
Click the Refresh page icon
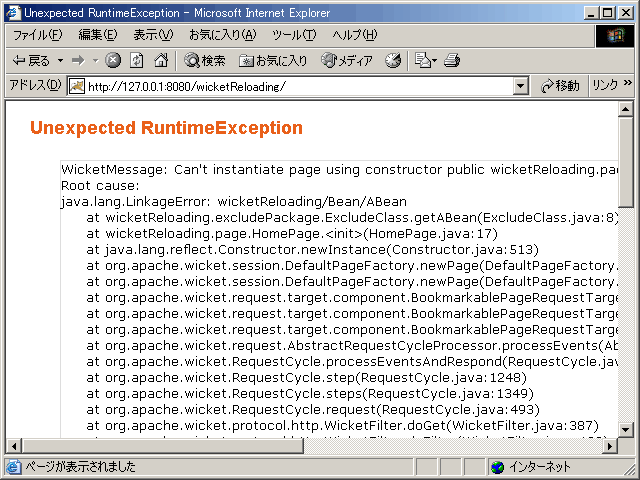click(137, 60)
